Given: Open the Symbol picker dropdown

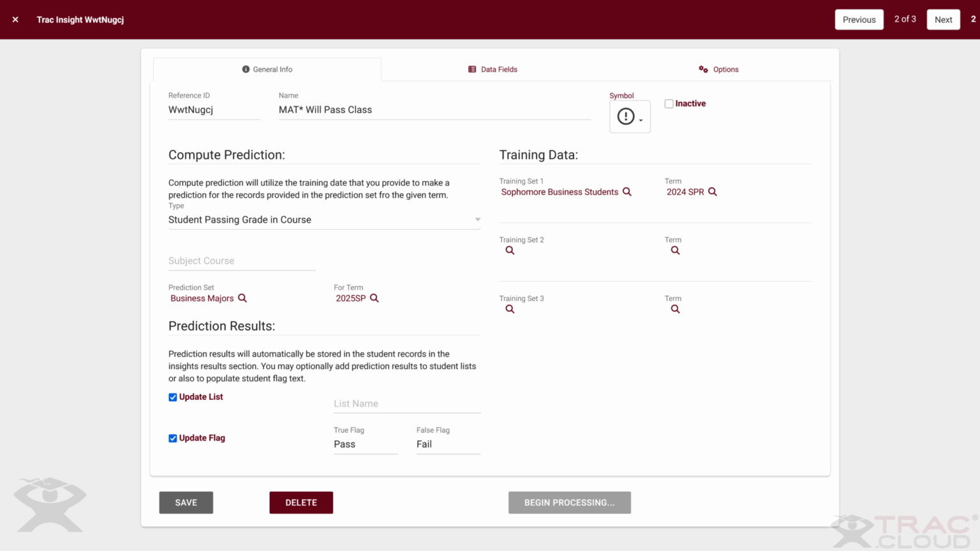Looking at the screenshot, I should [x=630, y=117].
